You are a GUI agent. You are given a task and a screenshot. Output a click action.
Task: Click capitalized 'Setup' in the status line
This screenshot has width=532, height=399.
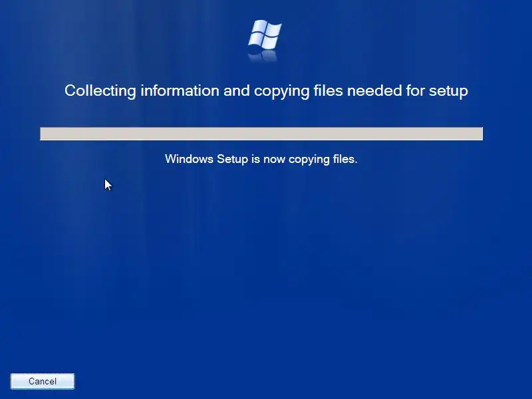(x=232, y=160)
